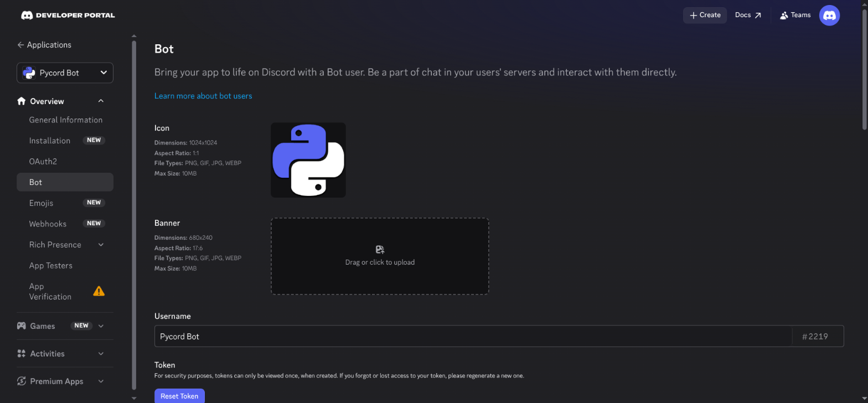Open Learn more about bot users link
The width and height of the screenshot is (868, 403).
point(203,96)
